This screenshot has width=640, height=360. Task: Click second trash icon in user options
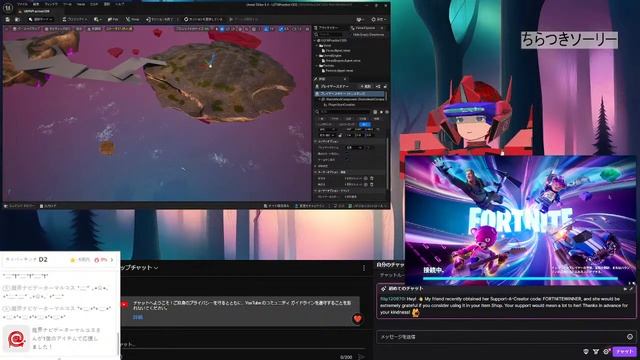[x=371, y=184]
